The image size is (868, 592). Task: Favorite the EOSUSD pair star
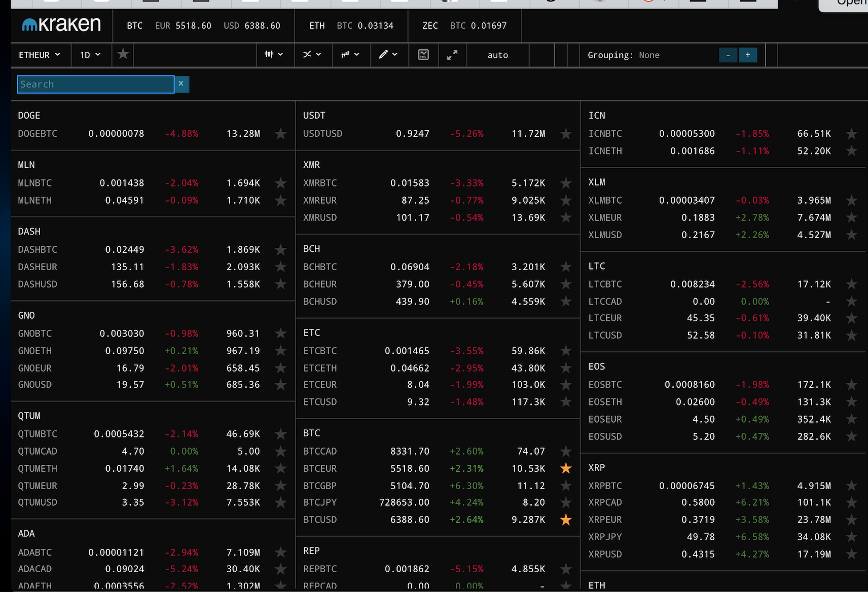pos(851,436)
